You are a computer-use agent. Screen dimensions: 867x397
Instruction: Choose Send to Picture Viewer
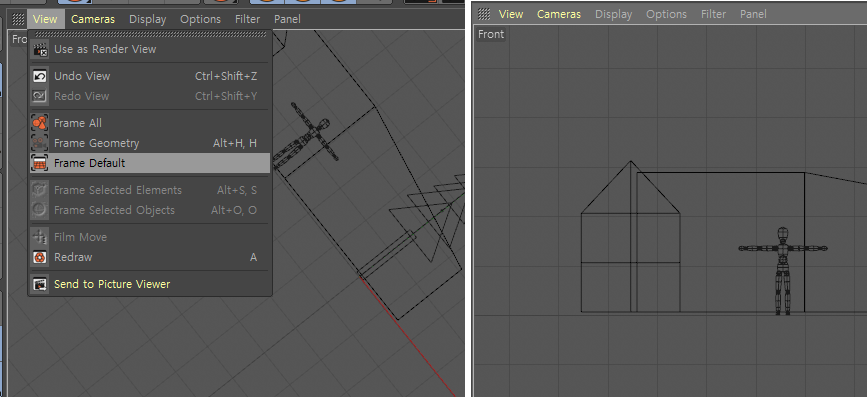[x=150, y=284]
